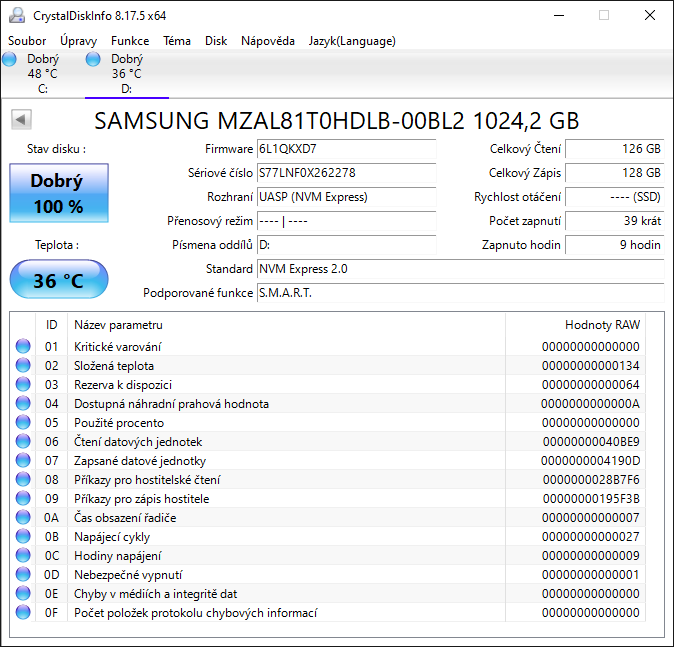Select RAW value 000000028B7F6
674x647 pixels.
pos(591,479)
